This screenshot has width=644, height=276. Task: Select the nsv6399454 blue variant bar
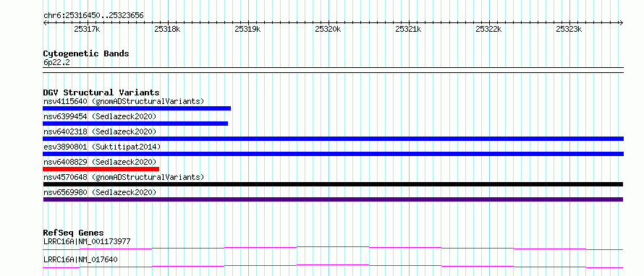pyautogui.click(x=135, y=124)
